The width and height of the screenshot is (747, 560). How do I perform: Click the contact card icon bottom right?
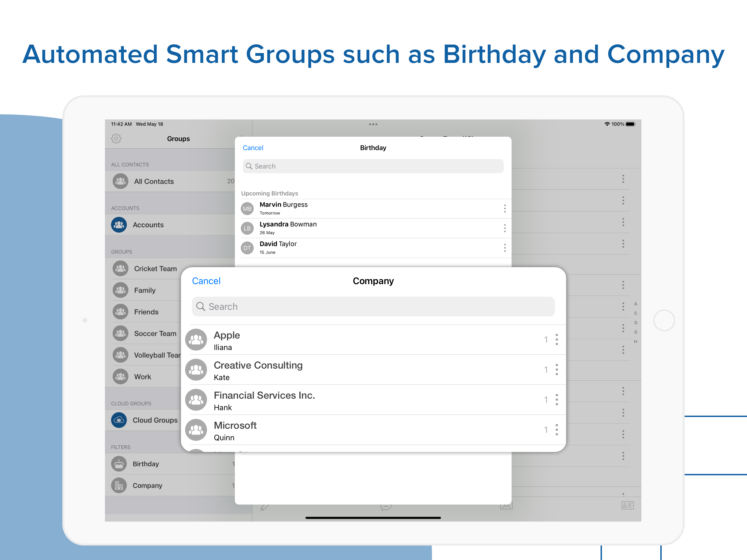coord(627,505)
